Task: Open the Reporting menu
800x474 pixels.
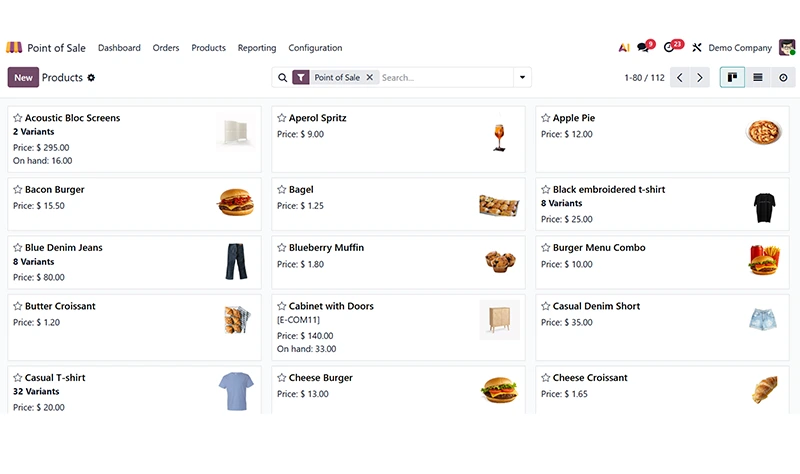Action: pos(257,47)
